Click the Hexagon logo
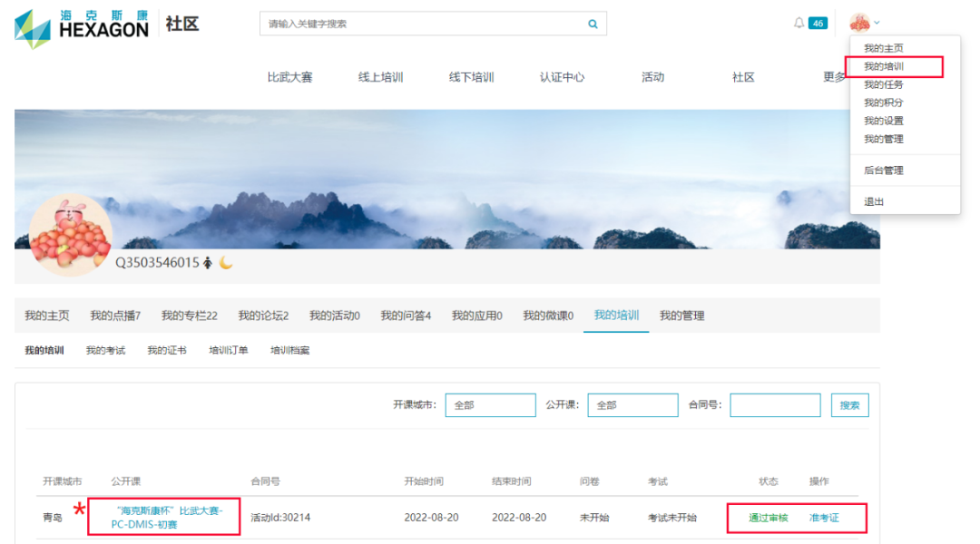The width and height of the screenshot is (980, 544). (x=82, y=24)
